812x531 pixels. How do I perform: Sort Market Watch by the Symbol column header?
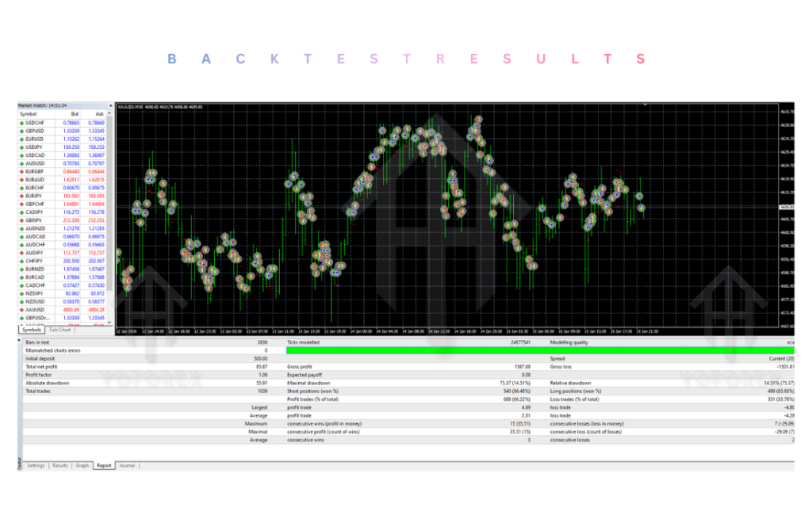coord(29,113)
